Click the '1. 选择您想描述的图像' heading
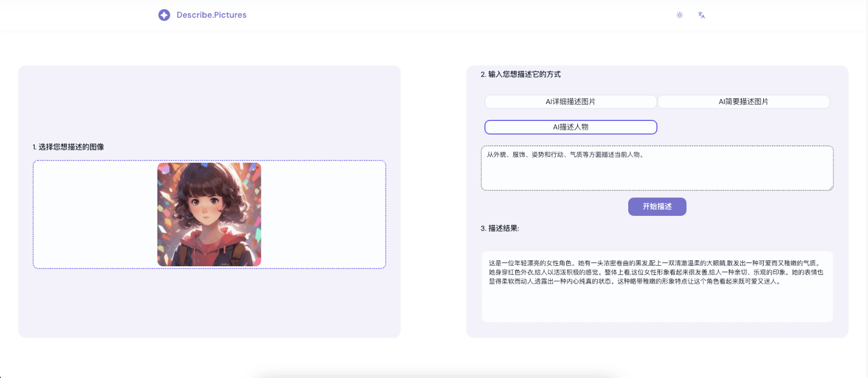 pyautogui.click(x=68, y=147)
